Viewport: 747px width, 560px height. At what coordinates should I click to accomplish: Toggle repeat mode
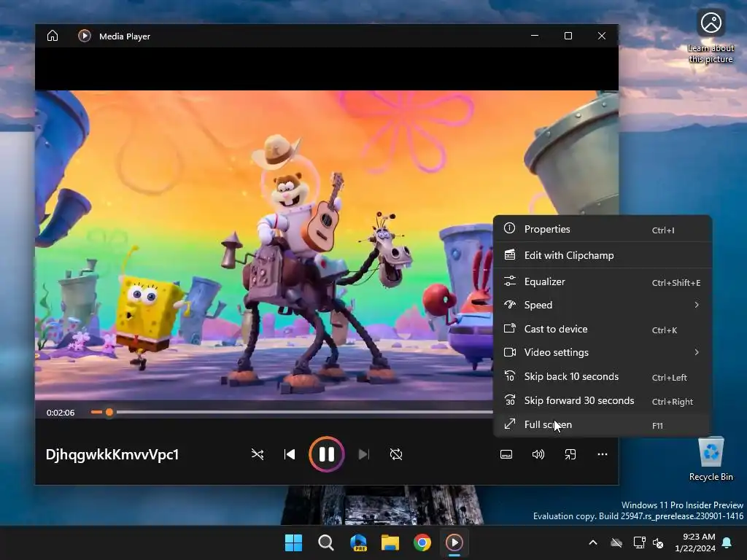point(396,454)
